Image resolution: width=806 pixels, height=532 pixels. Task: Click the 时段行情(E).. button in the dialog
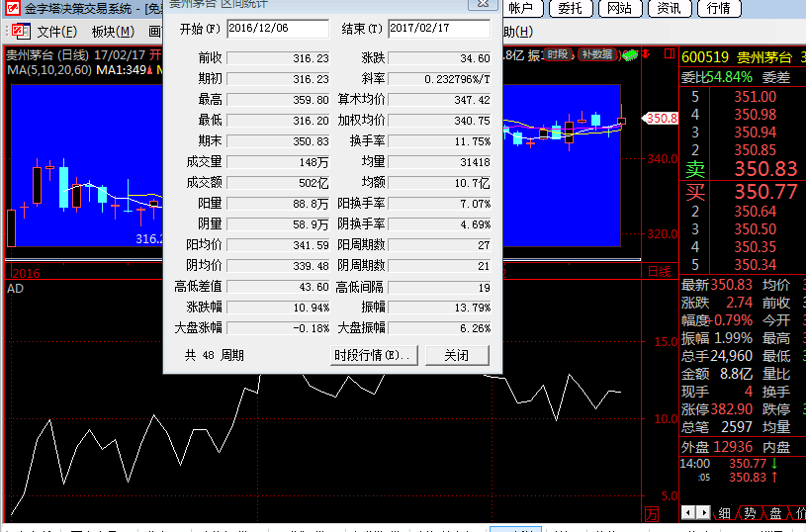tap(374, 355)
